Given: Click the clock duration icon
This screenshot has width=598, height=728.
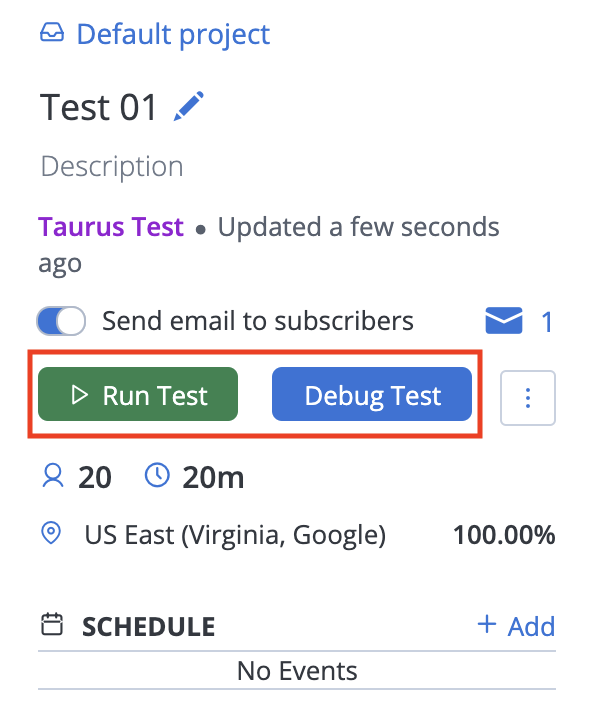Looking at the screenshot, I should point(157,475).
